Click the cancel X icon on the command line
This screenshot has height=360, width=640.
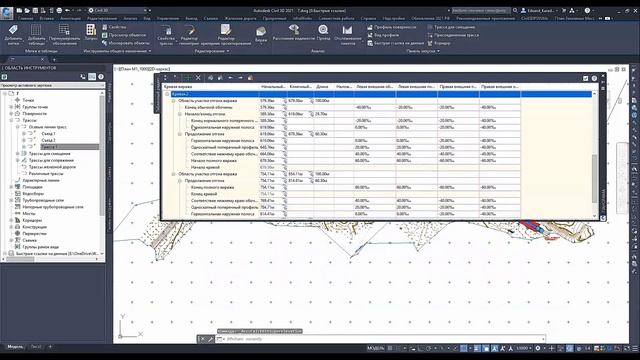(202, 339)
